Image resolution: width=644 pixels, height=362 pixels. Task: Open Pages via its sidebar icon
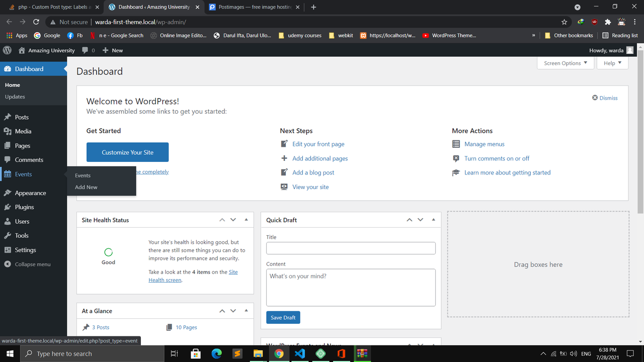[8, 146]
